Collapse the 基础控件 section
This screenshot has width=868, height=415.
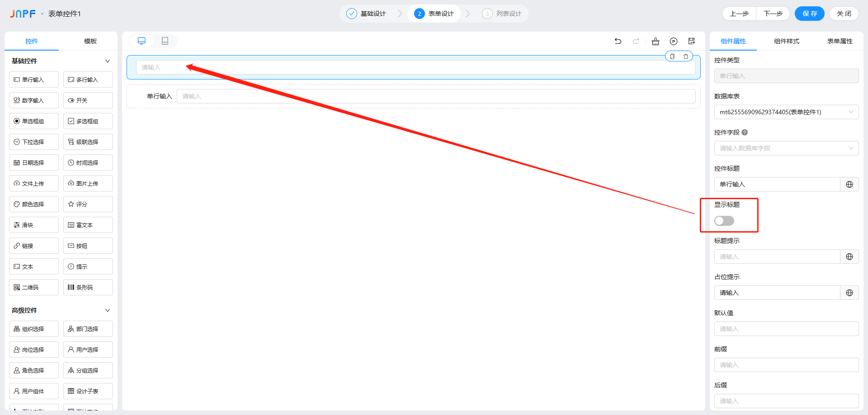108,61
